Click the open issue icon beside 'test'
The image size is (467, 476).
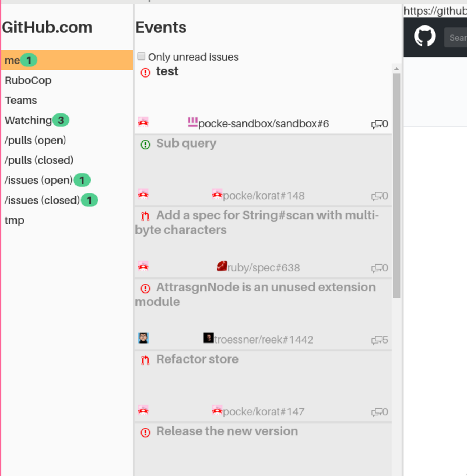(x=145, y=73)
